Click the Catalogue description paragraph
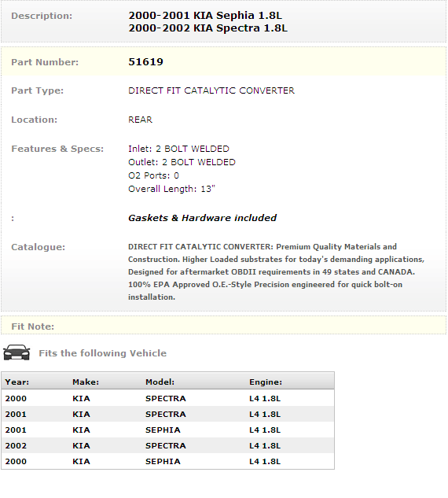 (x=276, y=272)
